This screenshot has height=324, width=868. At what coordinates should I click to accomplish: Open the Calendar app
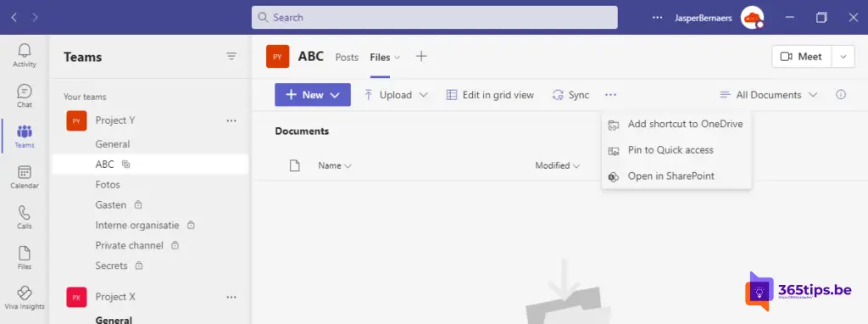25,177
